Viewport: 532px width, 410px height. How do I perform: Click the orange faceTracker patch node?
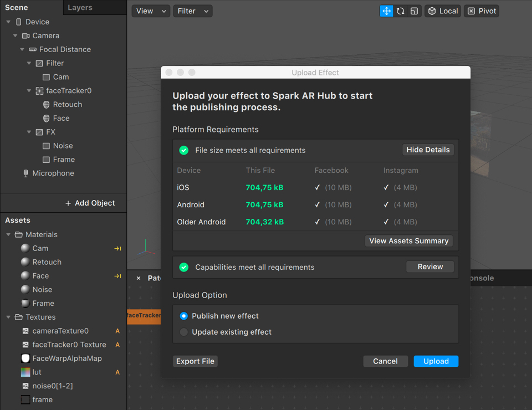tap(144, 317)
